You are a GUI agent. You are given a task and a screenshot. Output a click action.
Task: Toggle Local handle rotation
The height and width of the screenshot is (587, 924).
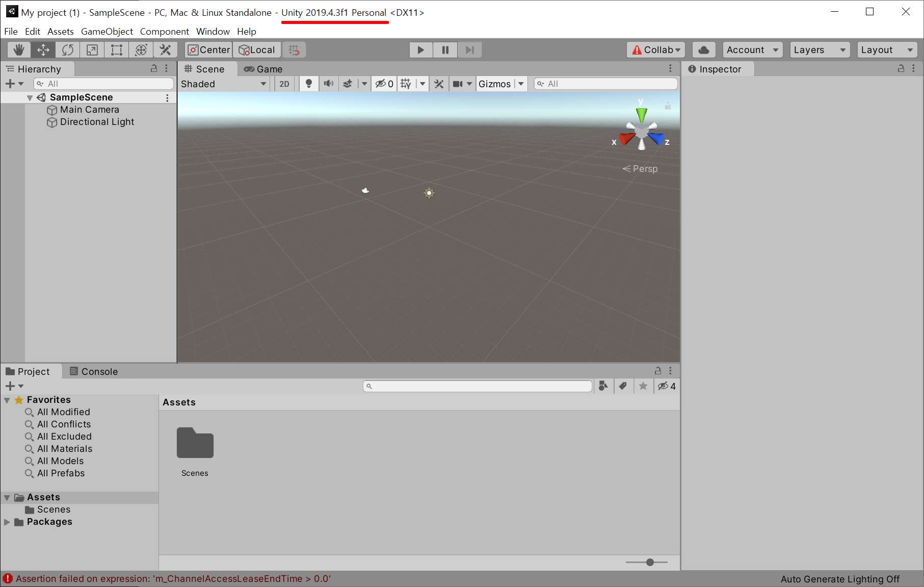[257, 50]
